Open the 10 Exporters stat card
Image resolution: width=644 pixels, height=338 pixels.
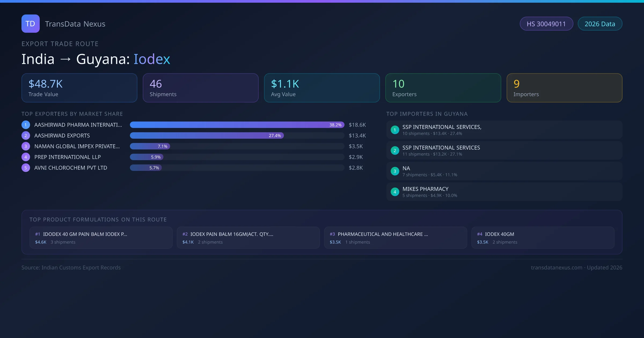(x=443, y=88)
